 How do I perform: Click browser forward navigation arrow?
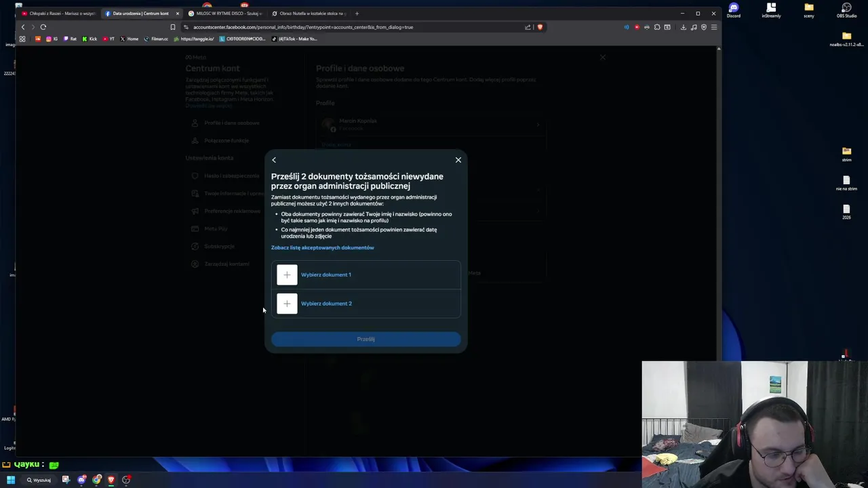pyautogui.click(x=33, y=27)
